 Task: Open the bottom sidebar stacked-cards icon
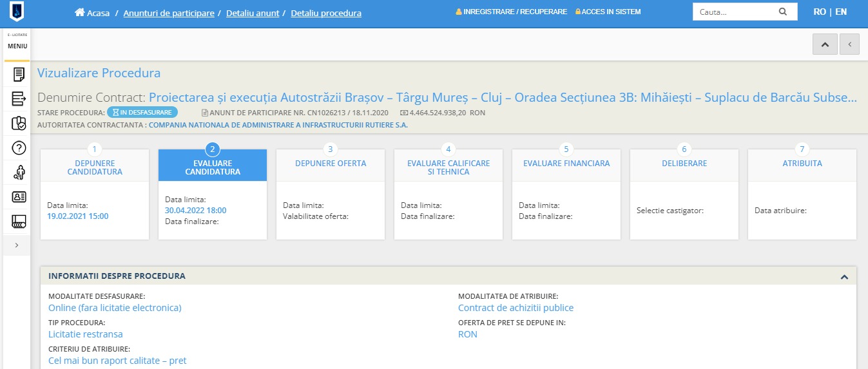(x=19, y=222)
